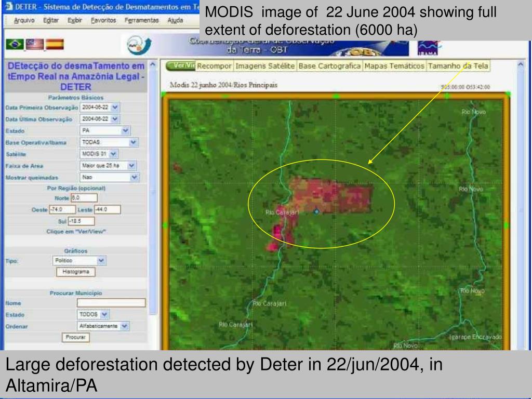Click the "Faixa de Area" label
The height and width of the screenshot is (399, 532).
coord(24,166)
